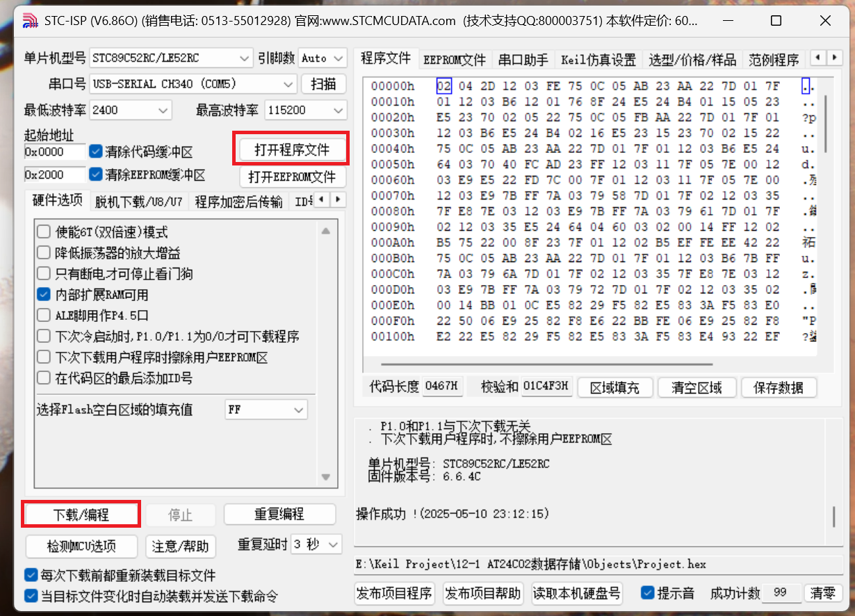Check ALE脚用作P4.5口 option
Screen dimensions: 855x616
[44, 316]
